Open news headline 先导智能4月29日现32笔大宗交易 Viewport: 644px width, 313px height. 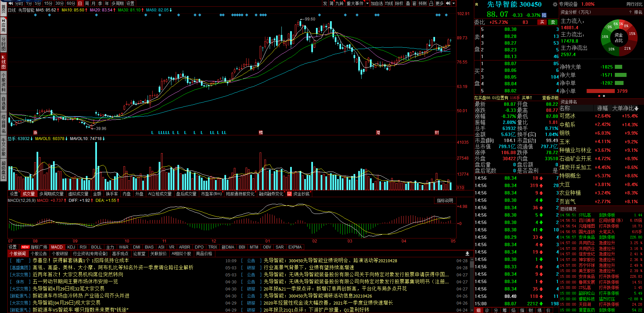(68, 288)
